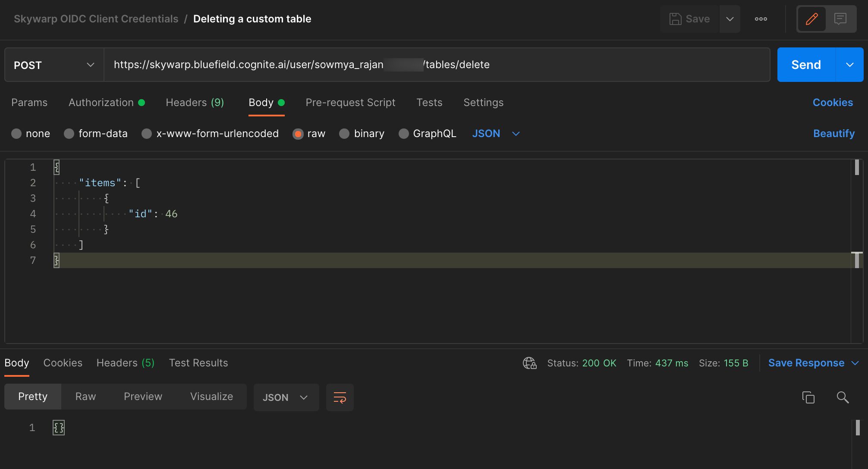Select x-www-form-urlencoded body type
Image resolution: width=868 pixels, height=469 pixels.
tap(210, 134)
